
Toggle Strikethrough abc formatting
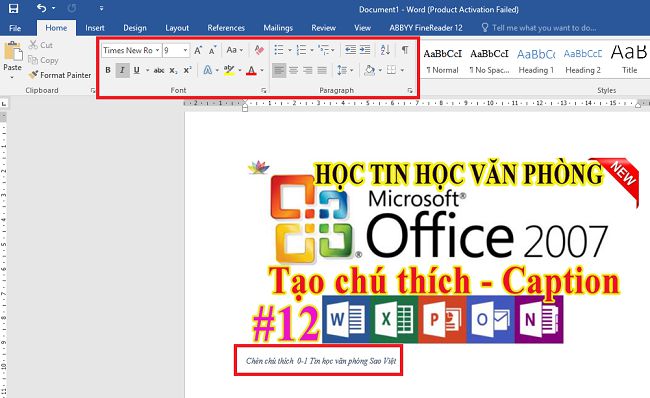tap(159, 70)
